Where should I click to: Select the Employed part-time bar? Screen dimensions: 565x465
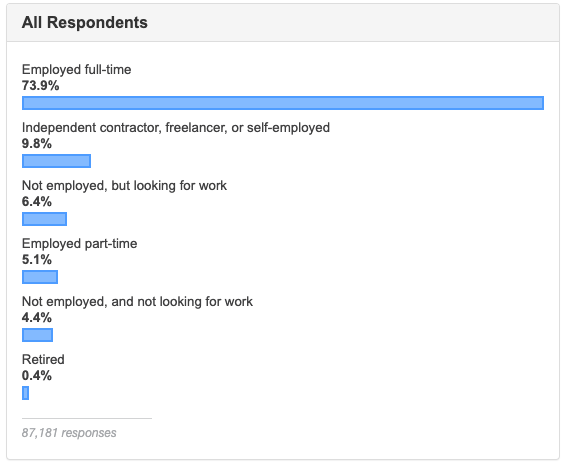point(40,277)
